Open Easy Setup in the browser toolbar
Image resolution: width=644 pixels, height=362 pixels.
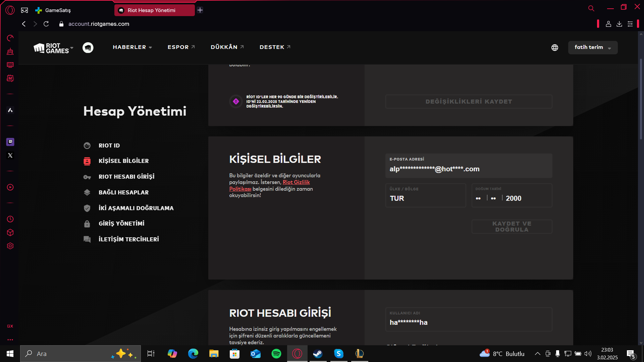pos(630,24)
